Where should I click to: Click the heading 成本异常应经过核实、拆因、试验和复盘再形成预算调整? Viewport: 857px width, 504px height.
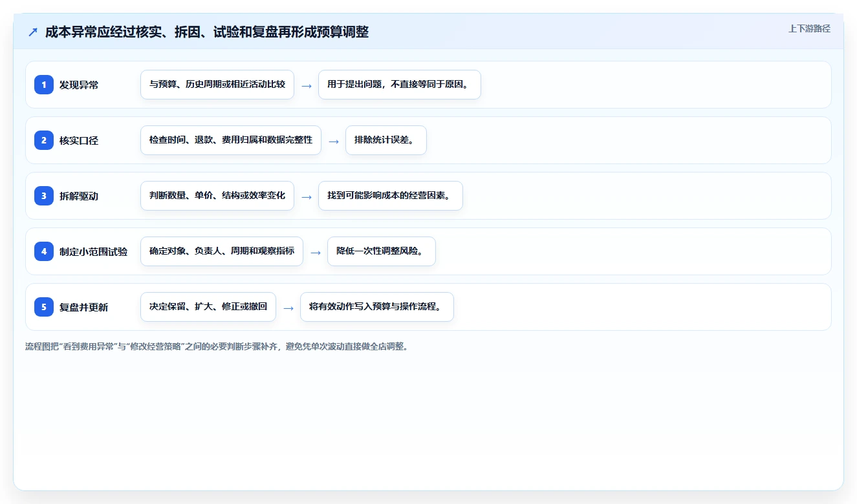pos(207,32)
